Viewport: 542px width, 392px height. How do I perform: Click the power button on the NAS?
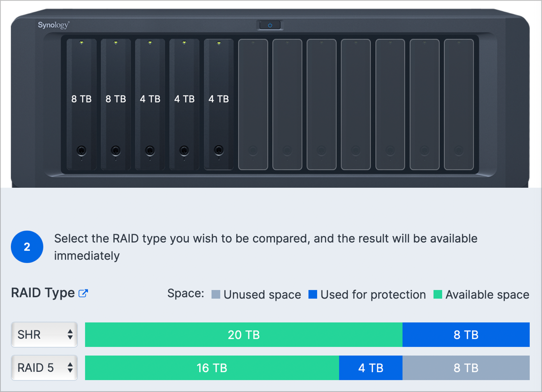[x=270, y=25]
